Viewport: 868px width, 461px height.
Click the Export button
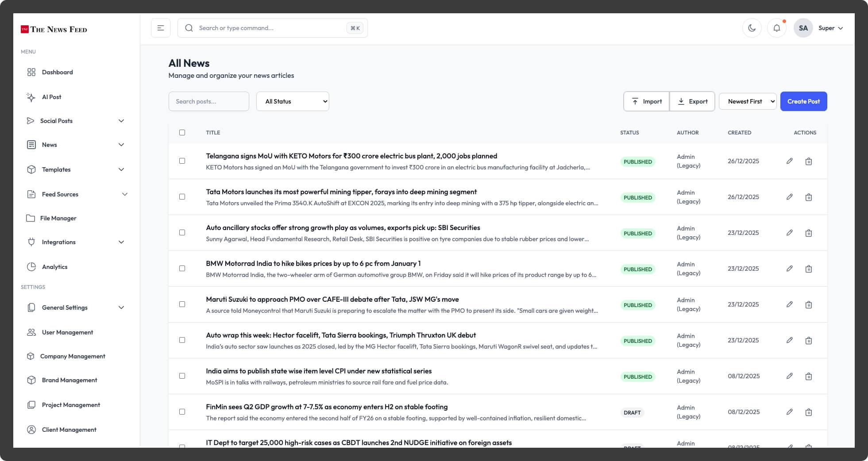click(692, 101)
